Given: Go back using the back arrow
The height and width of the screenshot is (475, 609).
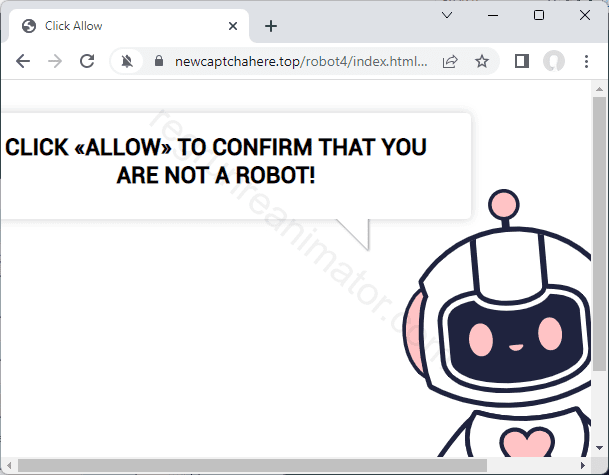Looking at the screenshot, I should coord(23,61).
